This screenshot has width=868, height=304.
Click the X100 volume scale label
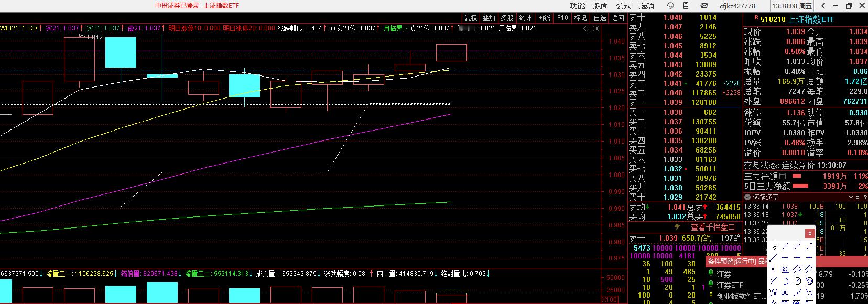pyautogui.click(x=609, y=300)
